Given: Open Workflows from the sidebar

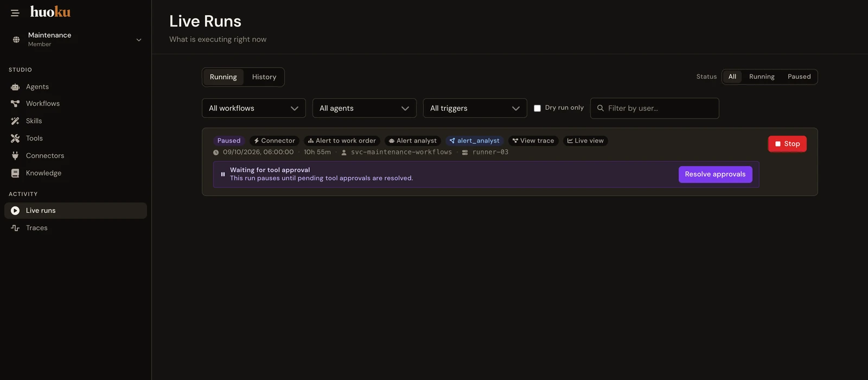Looking at the screenshot, I should tap(75, 104).
